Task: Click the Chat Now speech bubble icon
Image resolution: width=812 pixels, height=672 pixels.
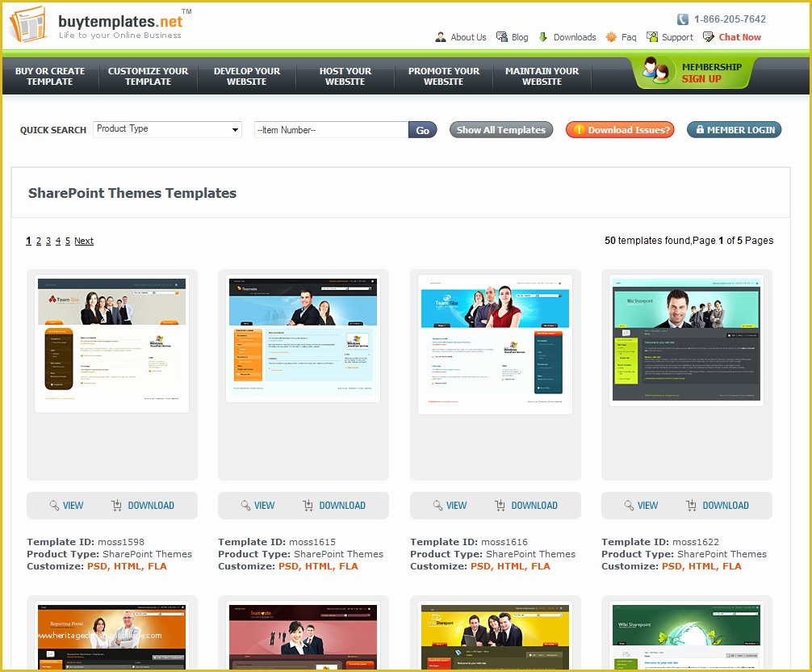Action: (708, 37)
